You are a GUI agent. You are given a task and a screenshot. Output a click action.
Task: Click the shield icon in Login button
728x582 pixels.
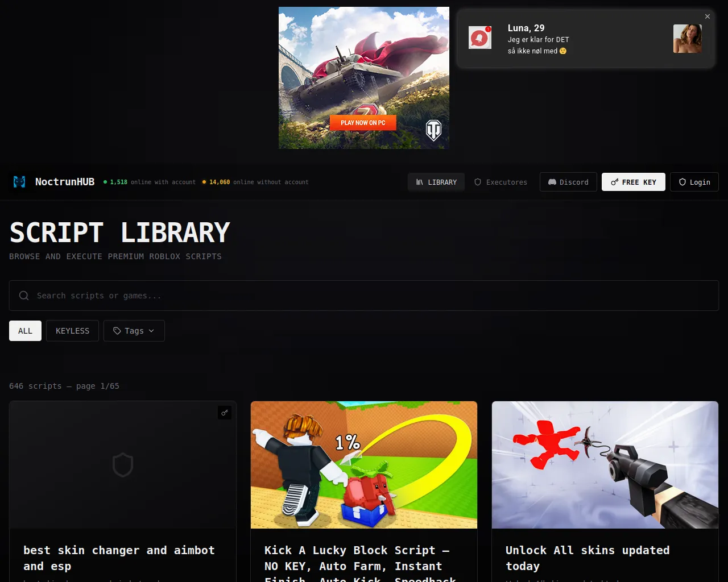pyautogui.click(x=682, y=182)
